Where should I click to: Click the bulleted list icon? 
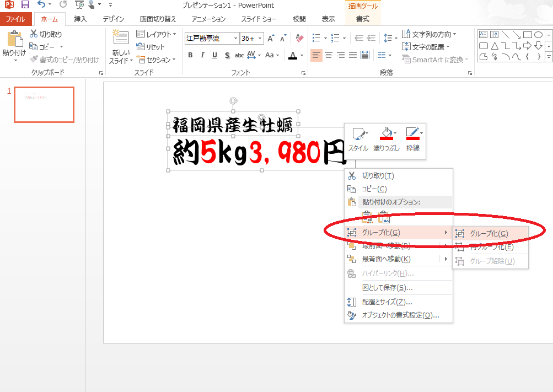316,38
